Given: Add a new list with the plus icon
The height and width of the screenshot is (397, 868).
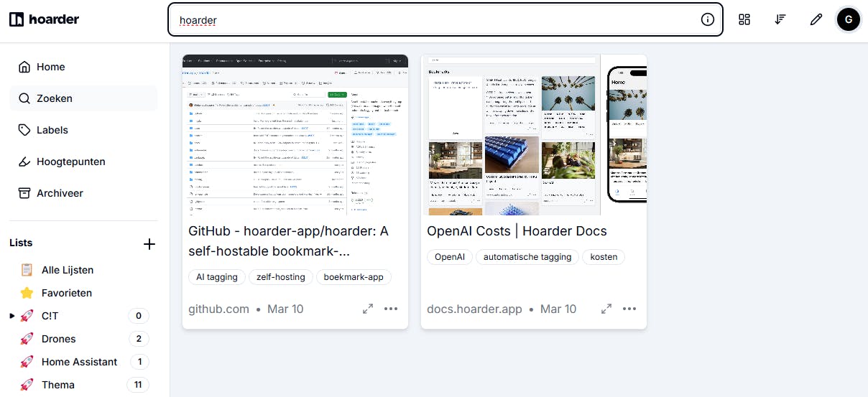Looking at the screenshot, I should pos(149,244).
